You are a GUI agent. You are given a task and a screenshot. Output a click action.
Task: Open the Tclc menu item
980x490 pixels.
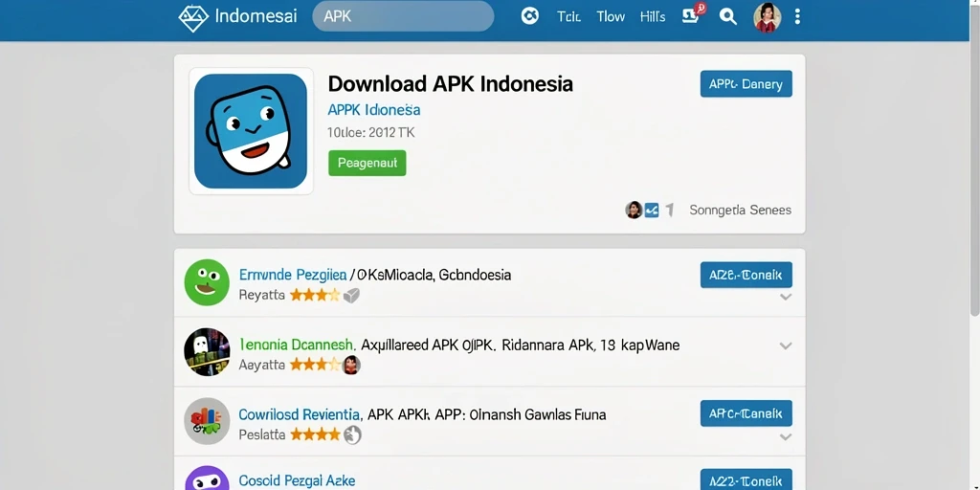[x=568, y=17]
